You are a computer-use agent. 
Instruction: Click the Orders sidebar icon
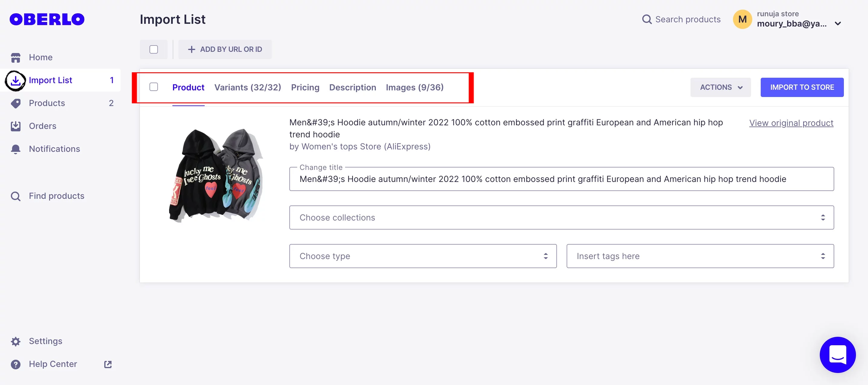pyautogui.click(x=15, y=126)
